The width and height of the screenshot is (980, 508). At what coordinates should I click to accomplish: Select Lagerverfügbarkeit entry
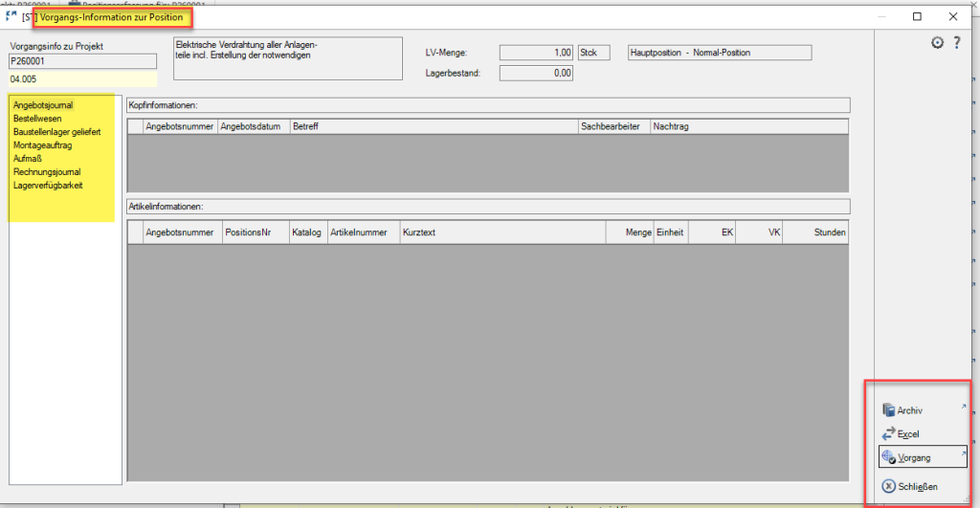48,186
